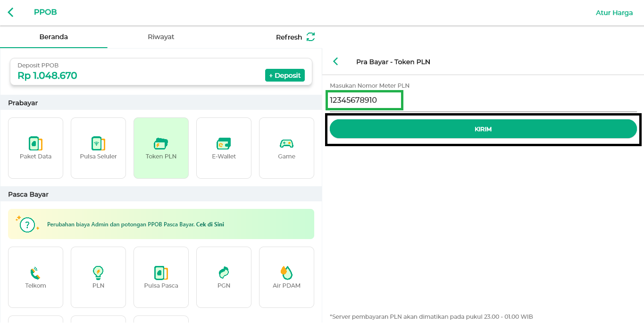Click the Cek di Sini link
Viewport: 644px width, 323px height.
tap(210, 224)
